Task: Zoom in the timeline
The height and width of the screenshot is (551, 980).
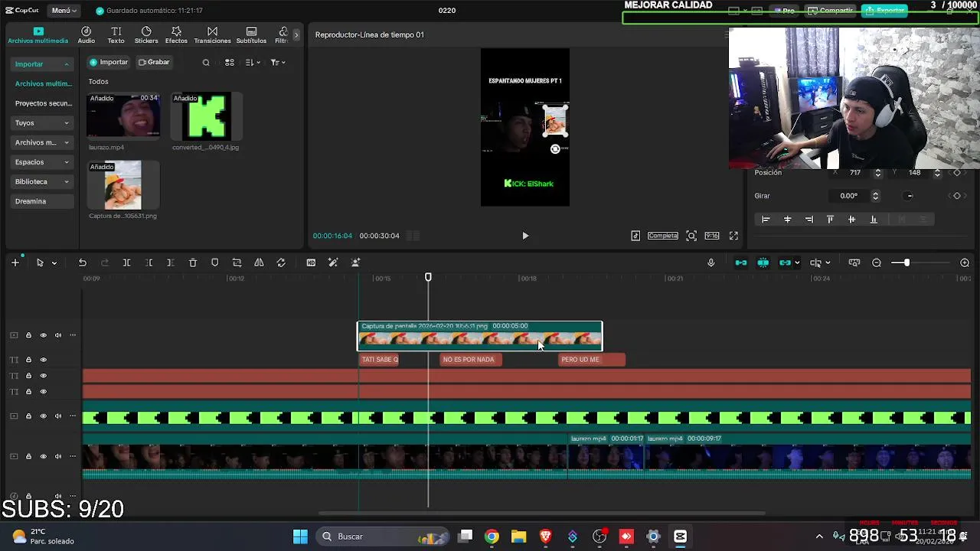Action: 965,262
